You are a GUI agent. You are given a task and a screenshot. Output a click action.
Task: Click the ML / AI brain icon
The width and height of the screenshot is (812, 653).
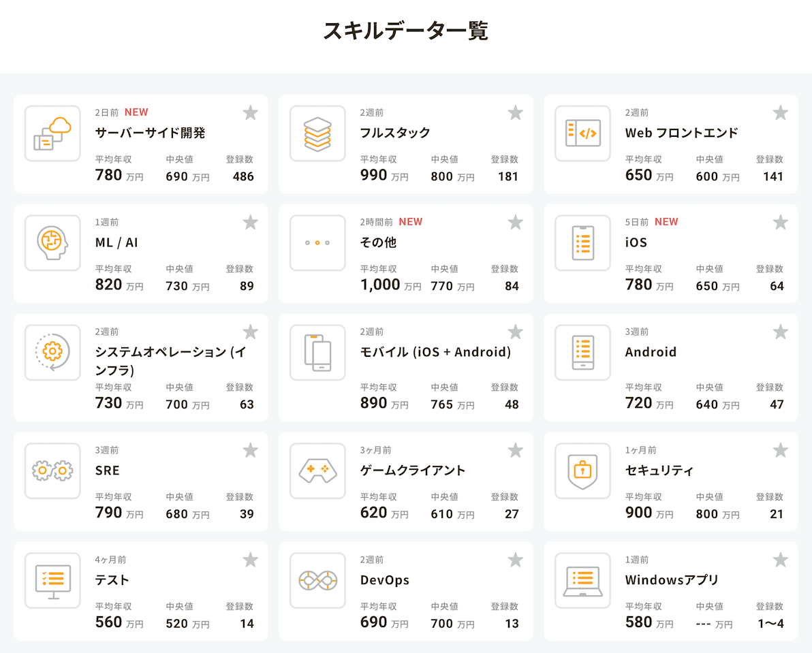tap(52, 243)
